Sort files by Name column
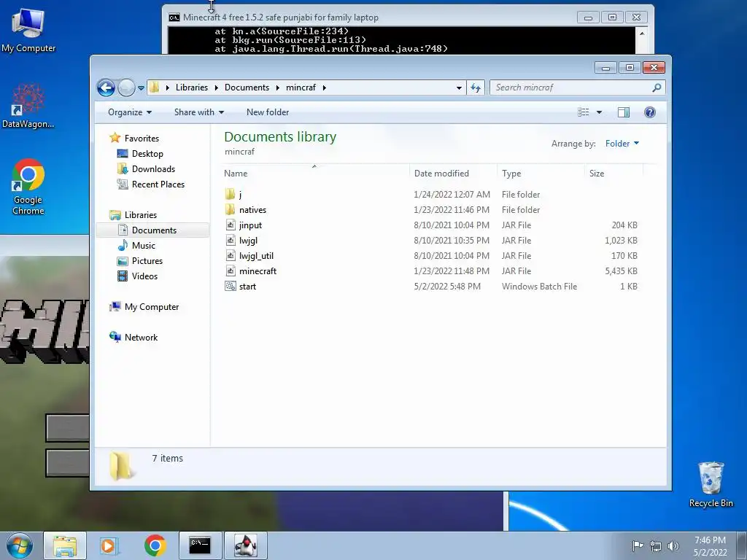747x560 pixels. pyautogui.click(x=315, y=174)
